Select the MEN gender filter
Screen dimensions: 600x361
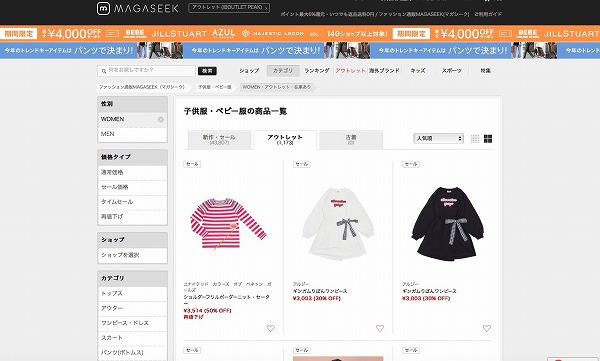[132, 134]
